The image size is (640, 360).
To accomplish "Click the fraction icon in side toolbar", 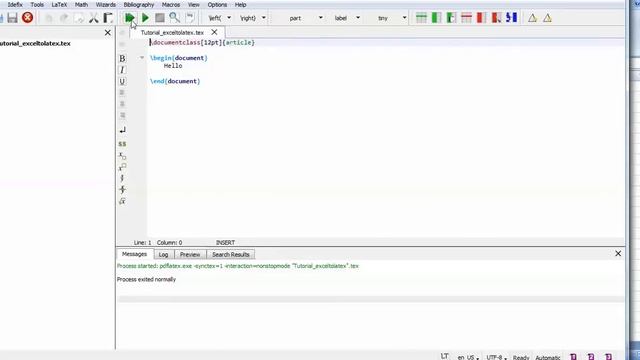I will (122, 178).
